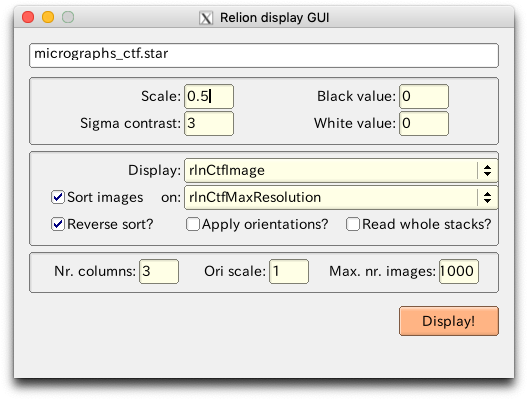
Task: Open the Display dropdown showing rlnCtfImage
Action: coord(341,170)
